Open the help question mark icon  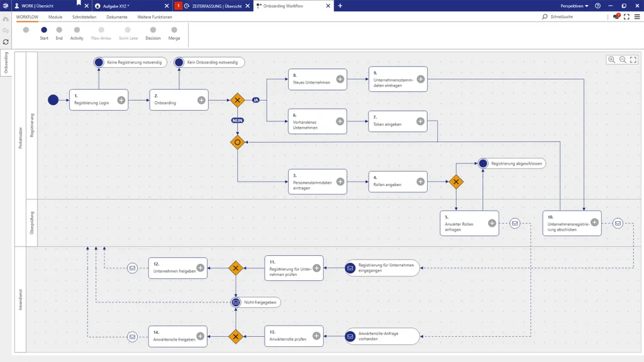pos(597,6)
